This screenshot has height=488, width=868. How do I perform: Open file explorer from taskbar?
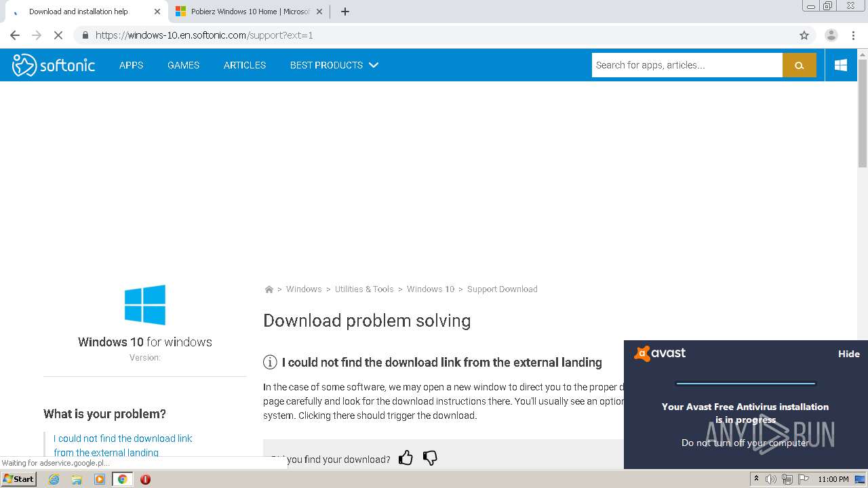tap(77, 479)
